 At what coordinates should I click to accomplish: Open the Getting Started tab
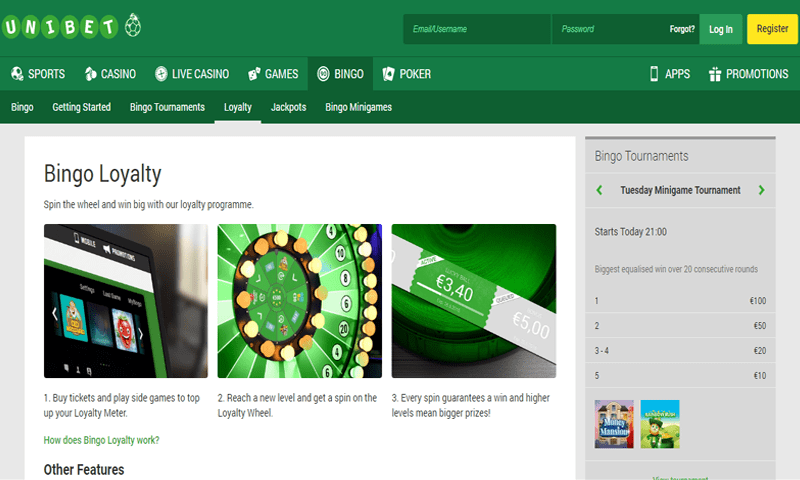[x=81, y=107]
